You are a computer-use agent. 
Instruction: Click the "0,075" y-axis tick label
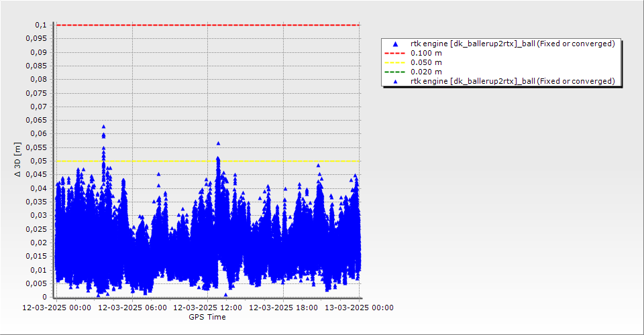36,93
